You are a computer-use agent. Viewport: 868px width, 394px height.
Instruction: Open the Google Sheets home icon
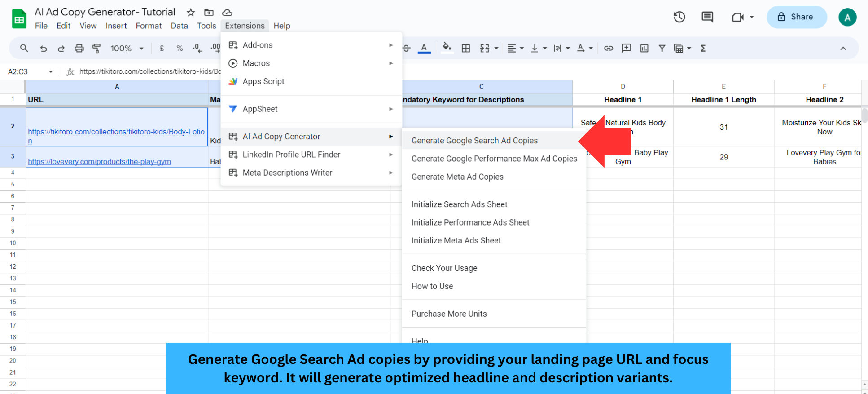[x=19, y=19]
